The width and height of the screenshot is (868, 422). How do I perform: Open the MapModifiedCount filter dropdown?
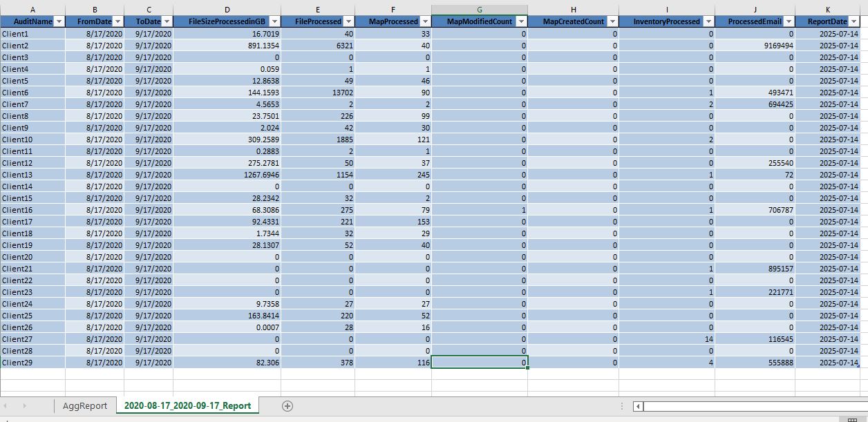pos(521,21)
